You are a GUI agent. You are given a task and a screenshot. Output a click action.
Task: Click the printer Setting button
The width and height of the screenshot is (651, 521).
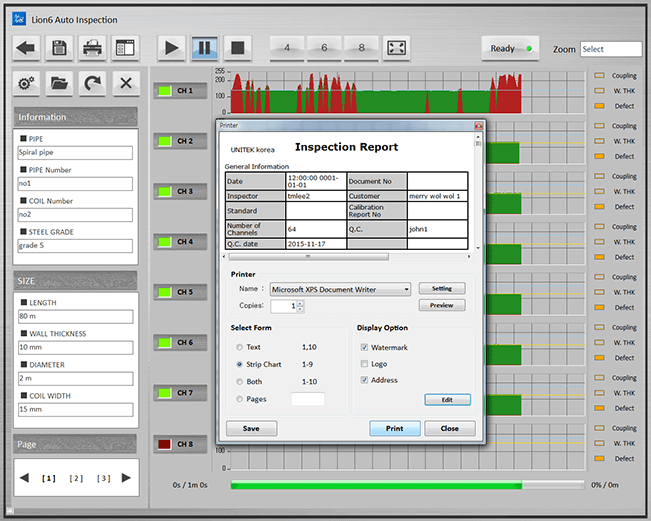coord(442,289)
